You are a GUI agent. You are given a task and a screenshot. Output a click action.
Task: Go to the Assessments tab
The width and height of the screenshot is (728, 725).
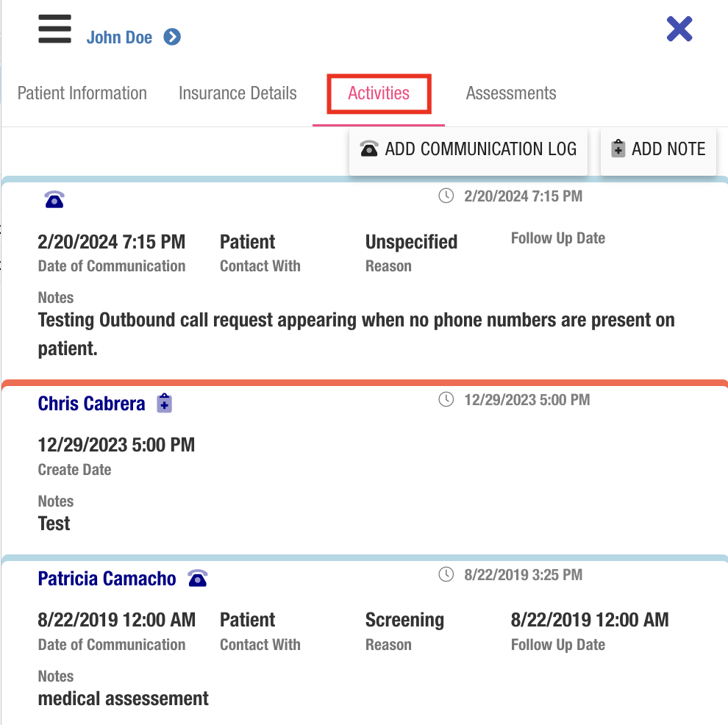pos(511,93)
